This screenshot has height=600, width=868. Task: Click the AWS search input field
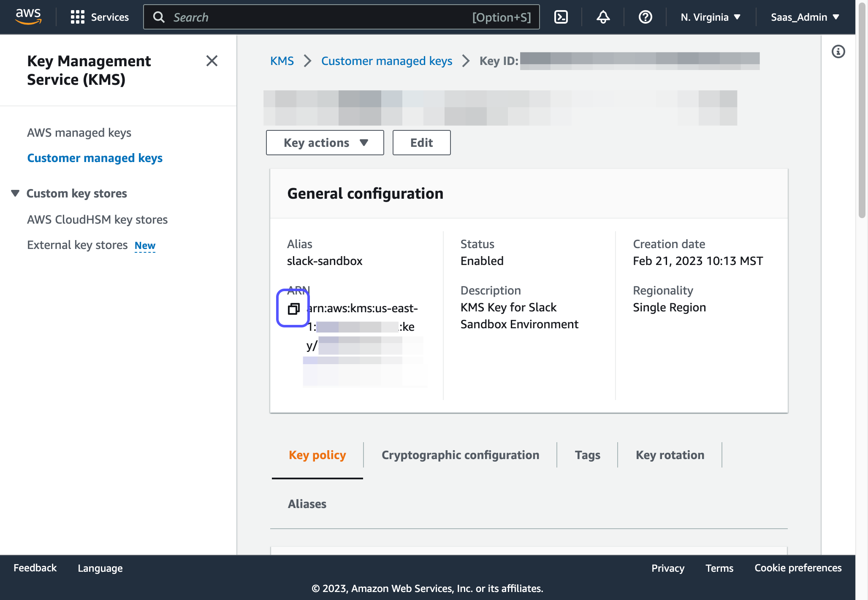point(321,17)
